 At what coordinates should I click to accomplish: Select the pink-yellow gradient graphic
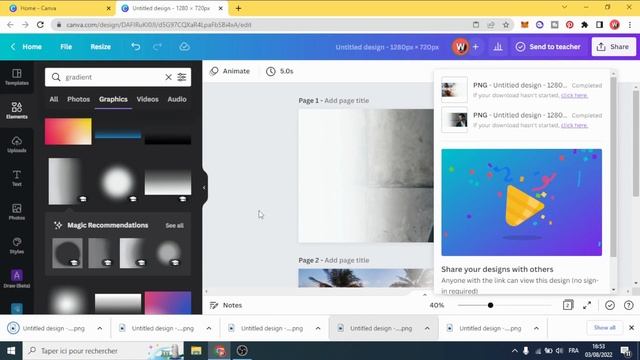point(68,131)
